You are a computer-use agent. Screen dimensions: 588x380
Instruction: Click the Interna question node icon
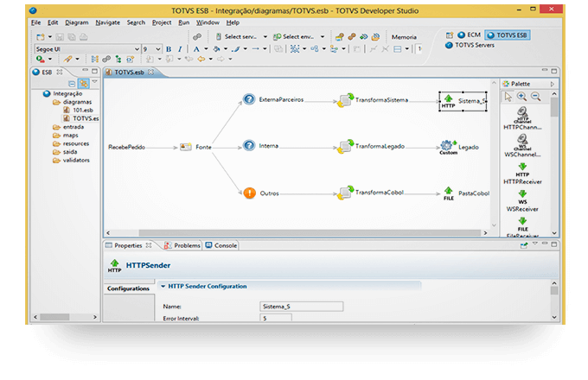(249, 145)
